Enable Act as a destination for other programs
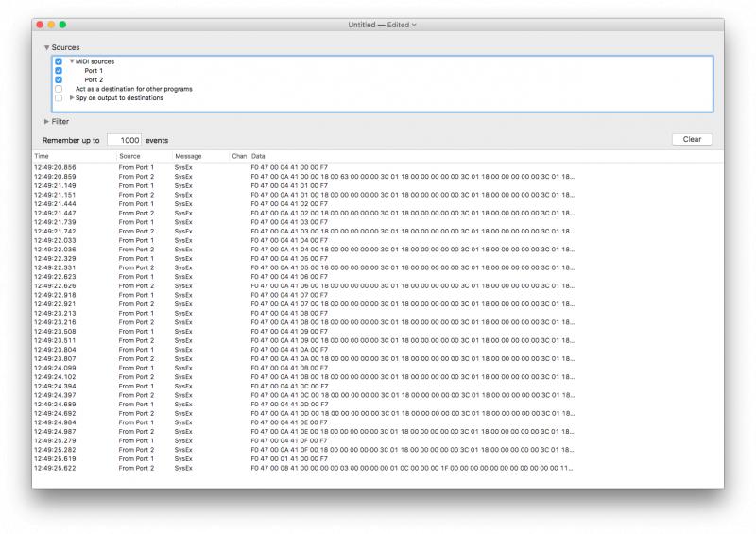Viewport: 756px width, 534px height. pos(59,89)
